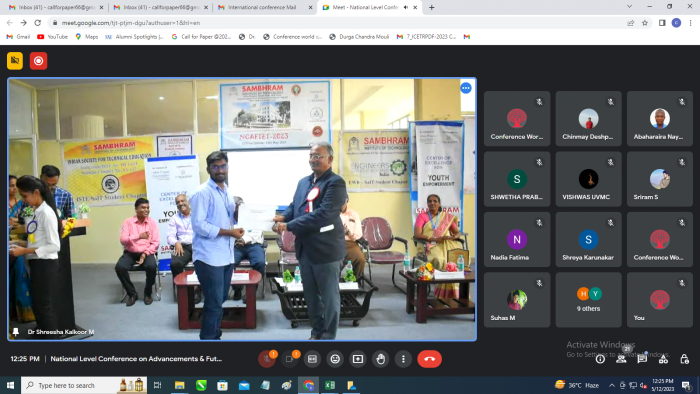Toggle closed captions button
The image size is (700, 394).
(x=312, y=359)
